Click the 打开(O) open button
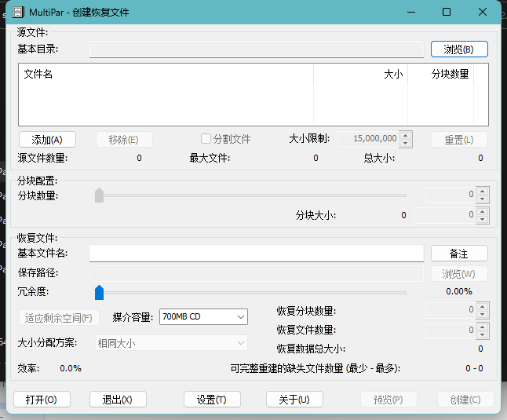507x420 pixels. pyautogui.click(x=42, y=400)
